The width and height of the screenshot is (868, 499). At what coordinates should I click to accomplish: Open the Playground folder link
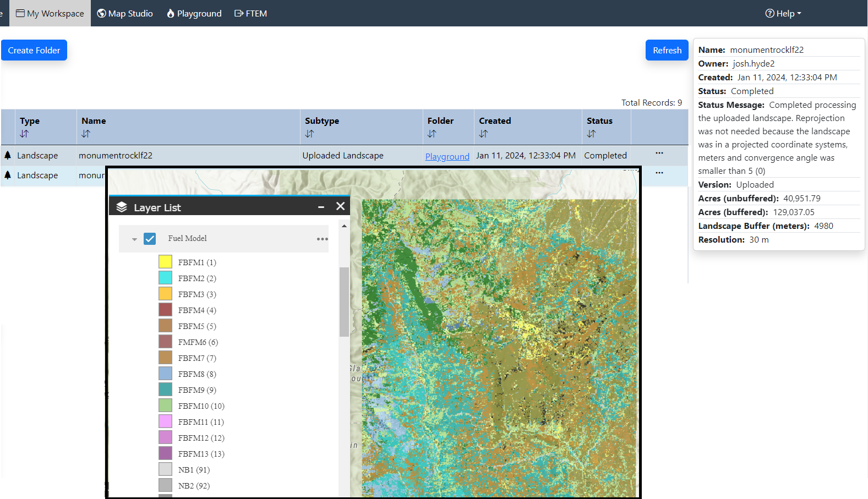[447, 156]
